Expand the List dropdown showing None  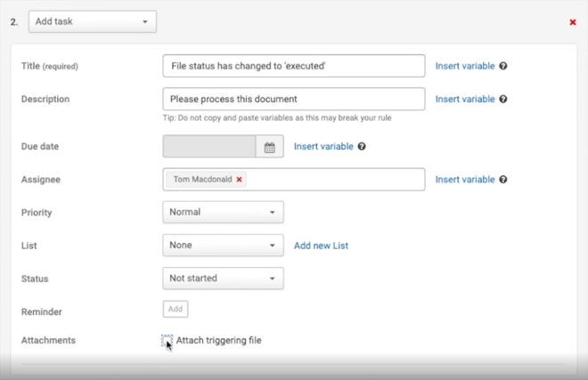pyautogui.click(x=224, y=246)
